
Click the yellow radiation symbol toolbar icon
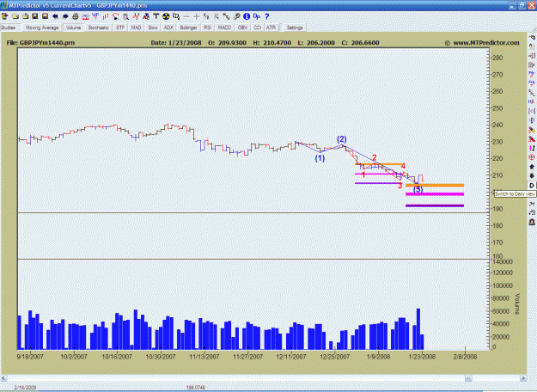(166, 16)
